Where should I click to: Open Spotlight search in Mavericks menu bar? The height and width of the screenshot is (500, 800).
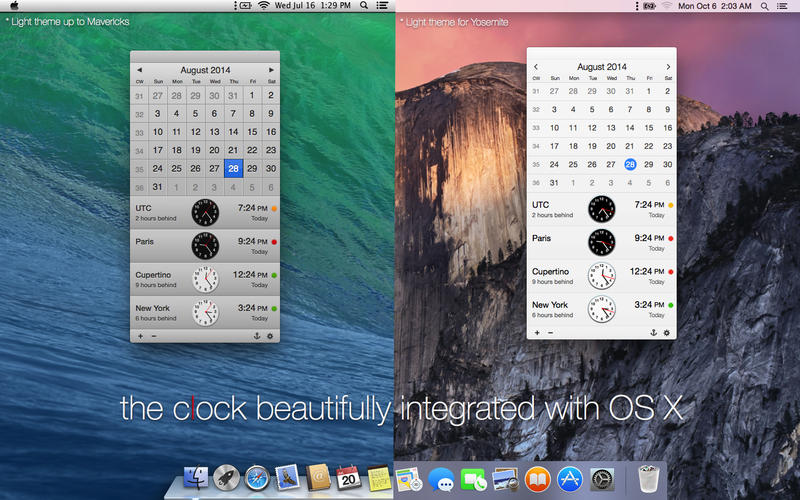pos(364,6)
